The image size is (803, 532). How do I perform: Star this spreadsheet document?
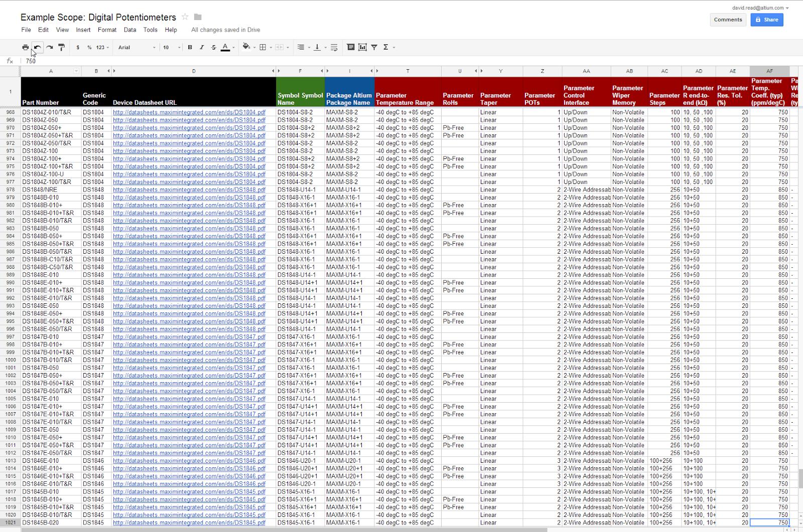[185, 17]
